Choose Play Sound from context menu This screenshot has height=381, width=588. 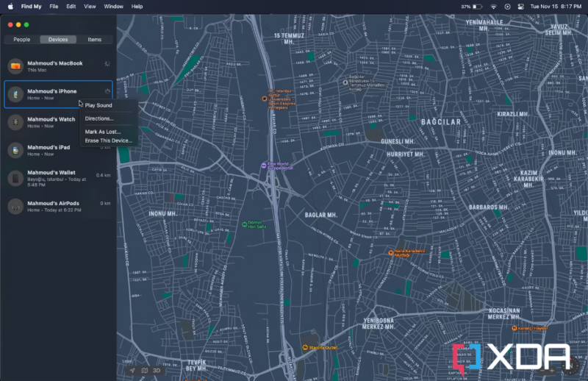coord(98,105)
